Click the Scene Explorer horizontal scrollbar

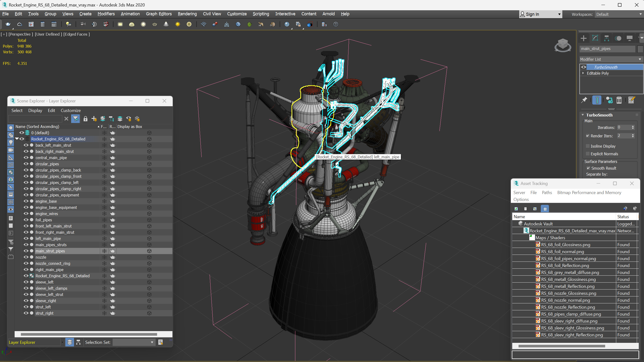coord(89,334)
